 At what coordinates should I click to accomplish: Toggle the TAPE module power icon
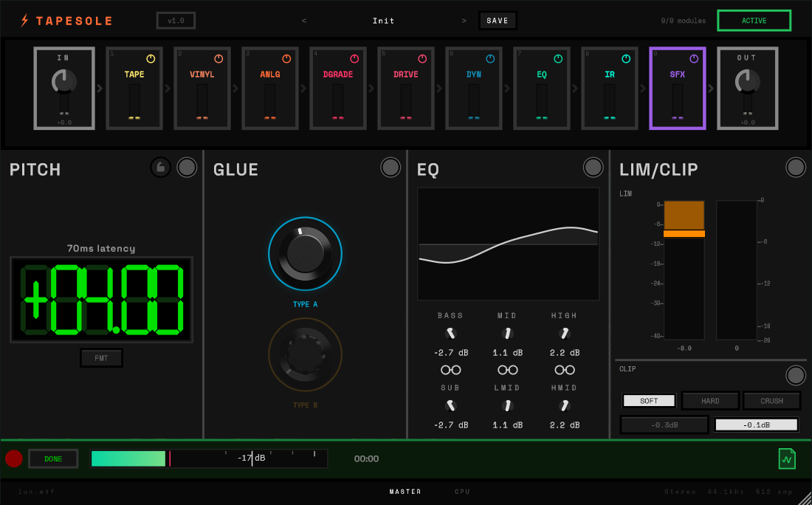coord(151,59)
